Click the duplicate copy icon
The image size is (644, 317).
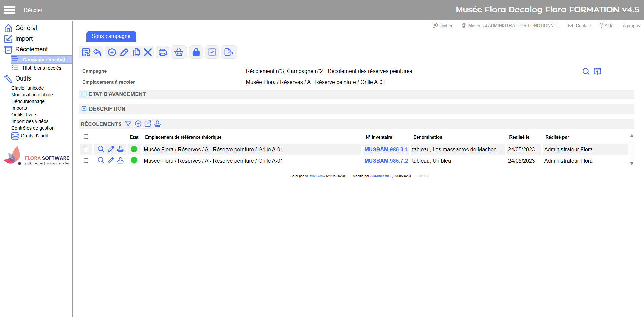[136, 52]
